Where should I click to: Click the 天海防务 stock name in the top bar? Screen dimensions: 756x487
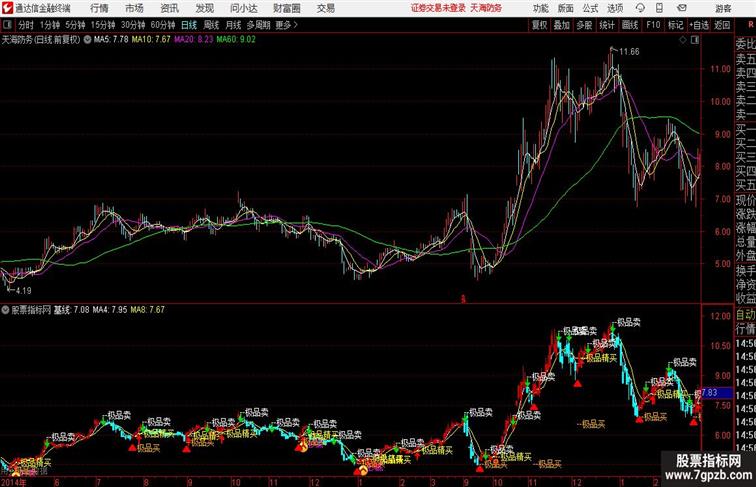pyautogui.click(x=486, y=8)
